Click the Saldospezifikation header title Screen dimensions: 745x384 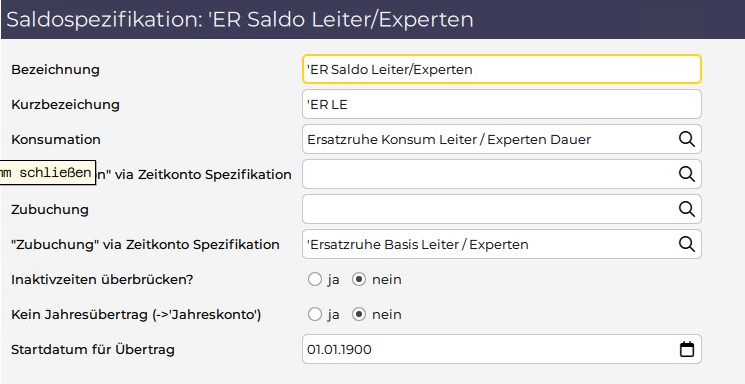point(240,20)
